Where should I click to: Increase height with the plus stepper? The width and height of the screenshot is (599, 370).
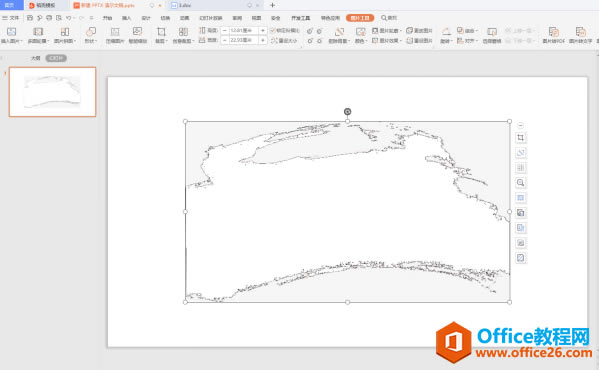[x=263, y=30]
